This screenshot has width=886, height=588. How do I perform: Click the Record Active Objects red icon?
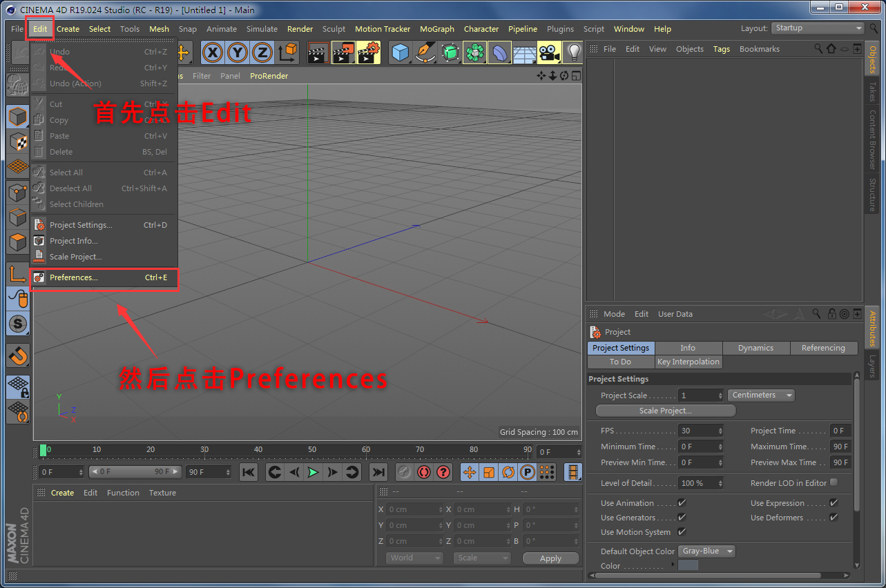click(x=424, y=472)
